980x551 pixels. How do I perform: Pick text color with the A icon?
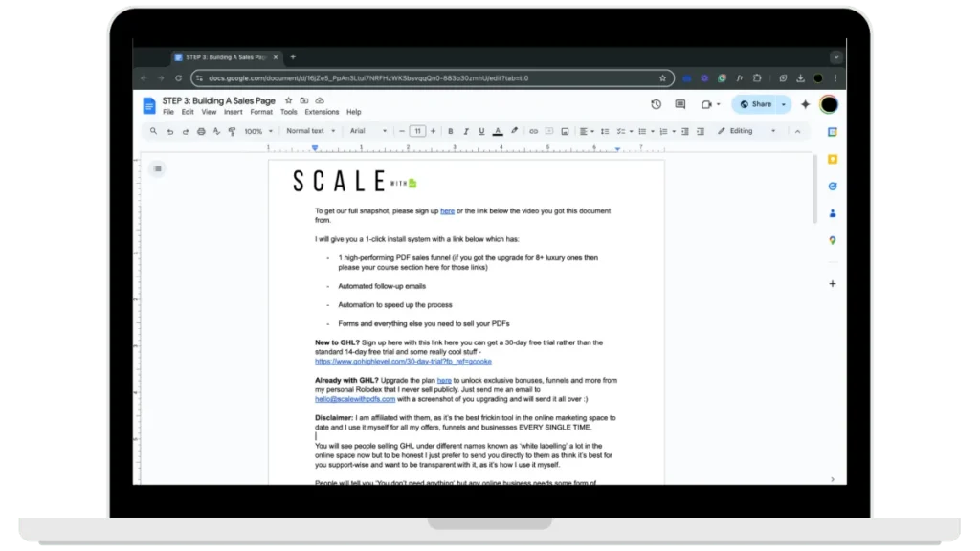(498, 131)
